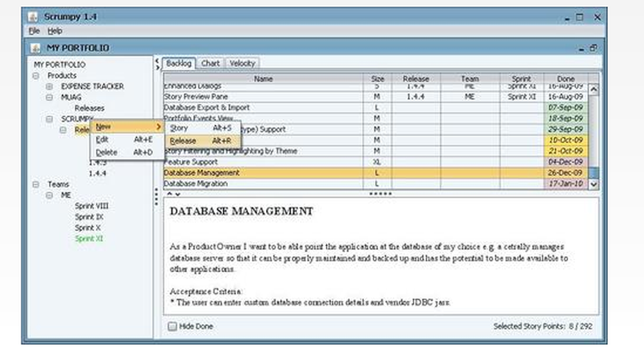Click the 07-Sep-09 done date cell
The image size is (644, 356).
565,108
